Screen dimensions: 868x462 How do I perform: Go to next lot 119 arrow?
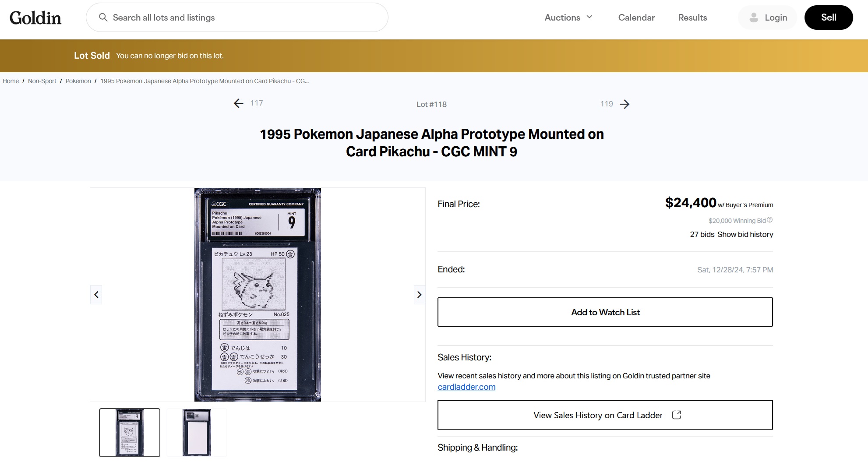click(x=625, y=104)
